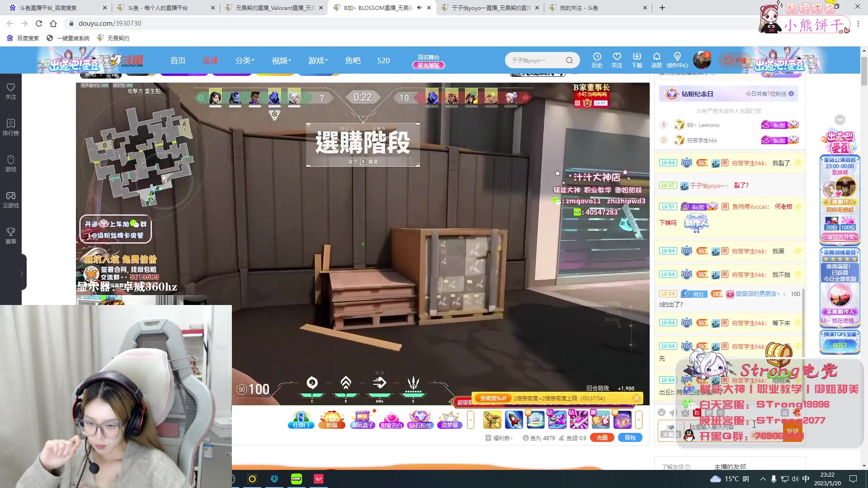Viewport: 868px width, 488px height.
Task: Open the user avatar menu
Action: point(702,60)
